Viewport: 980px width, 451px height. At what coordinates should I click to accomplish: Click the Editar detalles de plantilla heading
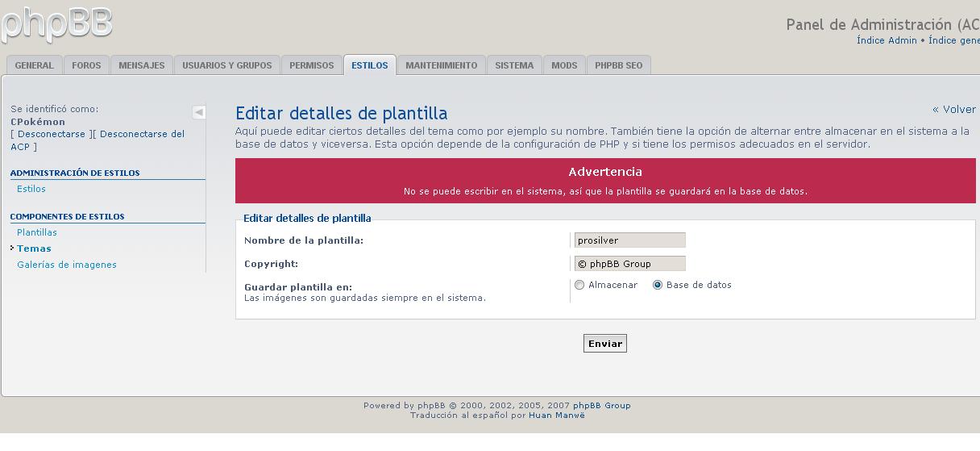(342, 114)
